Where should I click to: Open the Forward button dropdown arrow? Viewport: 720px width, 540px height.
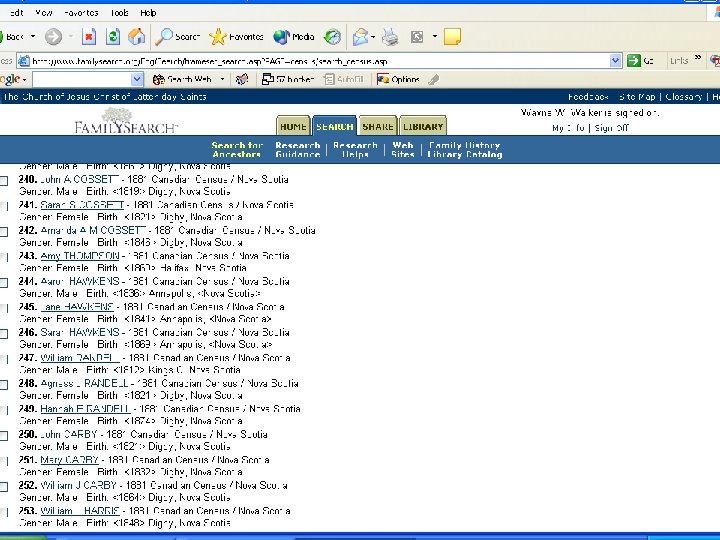pyautogui.click(x=71, y=36)
